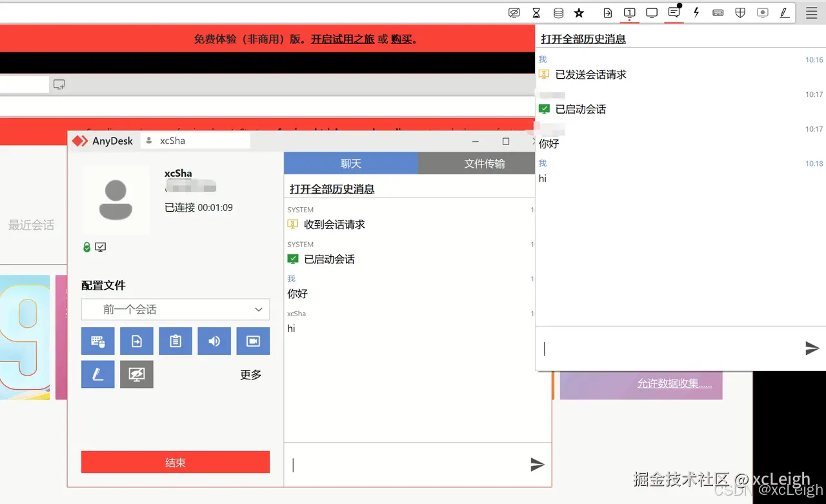826x504 pixels.
Task: Click the screen recording icon in top toolbar
Action: [763, 13]
